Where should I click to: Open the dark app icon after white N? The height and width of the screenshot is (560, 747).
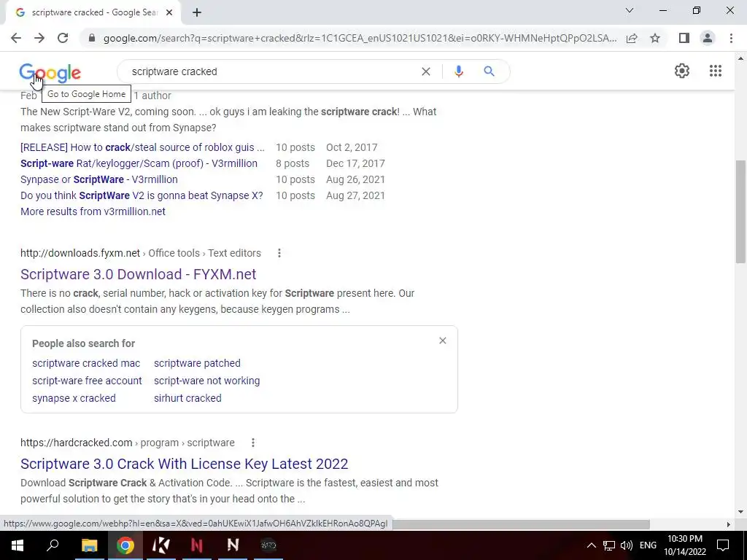click(x=268, y=545)
